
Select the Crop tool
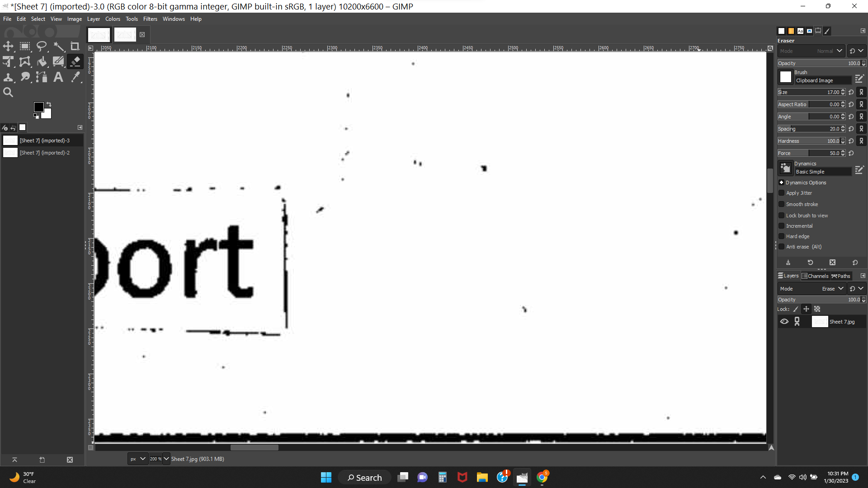tap(75, 47)
